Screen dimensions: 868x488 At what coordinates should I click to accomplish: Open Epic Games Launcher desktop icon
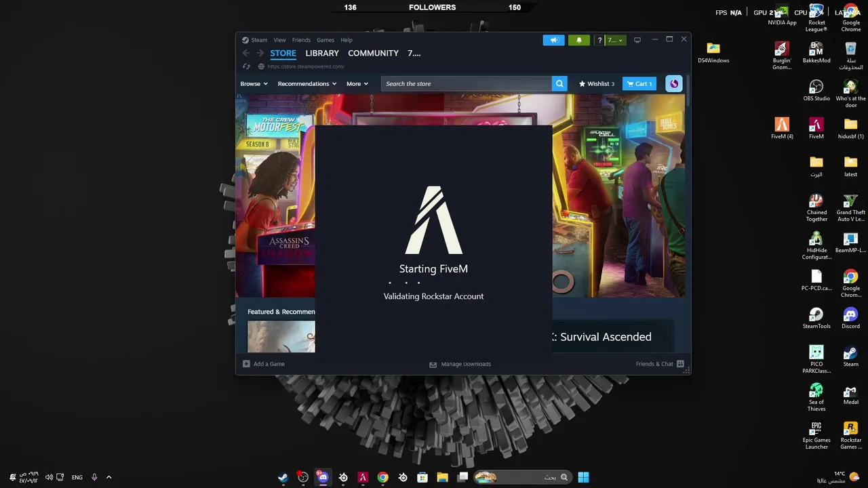point(816,435)
